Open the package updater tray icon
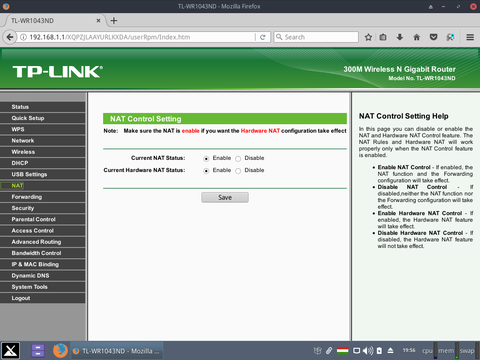Screen dimensions: 480x360 point(318,350)
